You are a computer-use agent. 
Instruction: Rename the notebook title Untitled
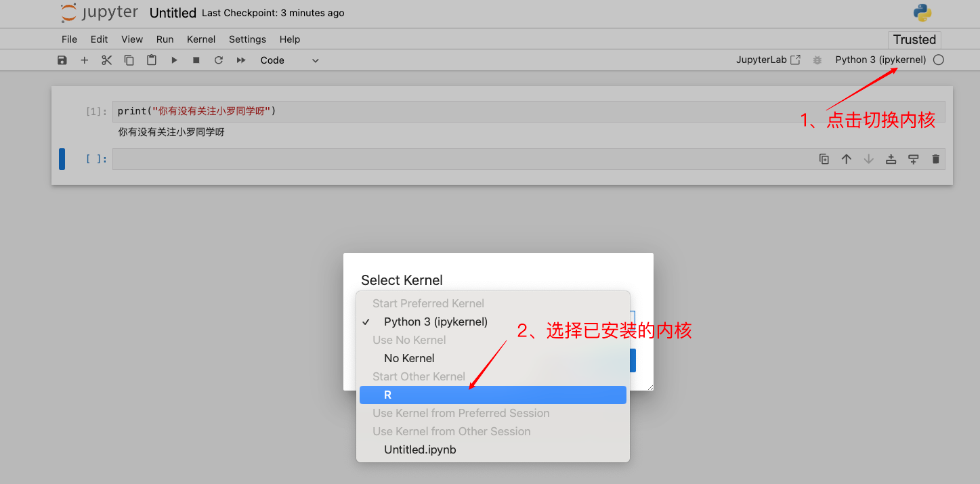[173, 14]
